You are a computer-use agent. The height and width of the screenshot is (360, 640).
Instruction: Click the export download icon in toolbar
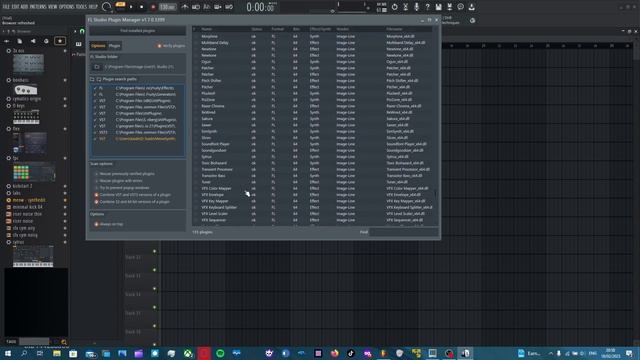click(471, 7)
